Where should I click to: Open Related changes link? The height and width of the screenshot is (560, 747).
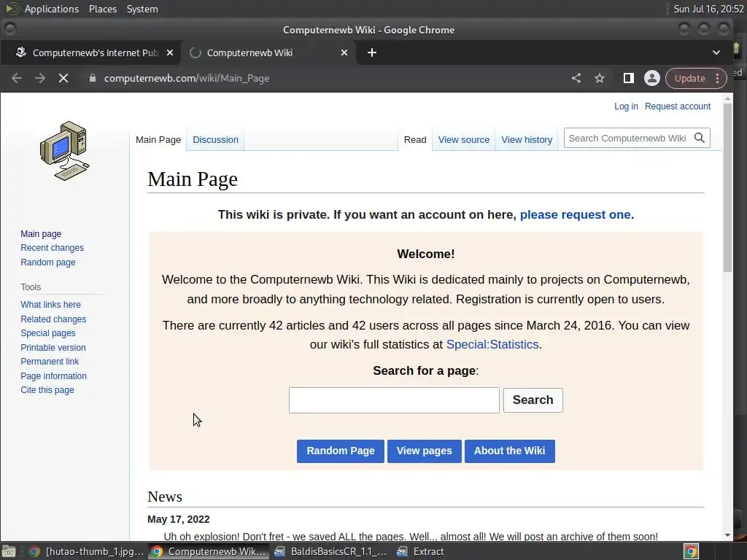53,319
